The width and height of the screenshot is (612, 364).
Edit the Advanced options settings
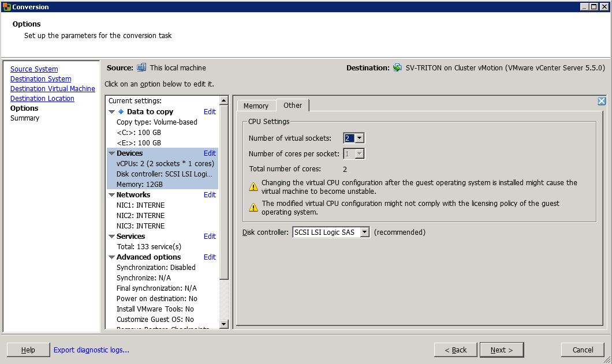click(x=210, y=257)
